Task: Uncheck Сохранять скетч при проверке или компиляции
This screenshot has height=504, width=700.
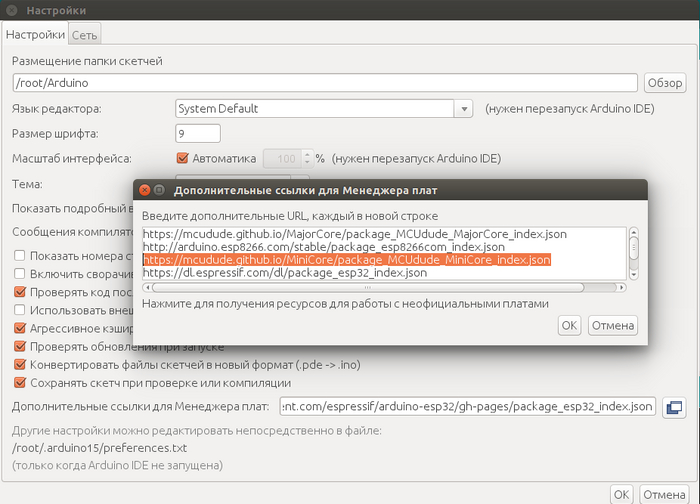Action: 20,382
